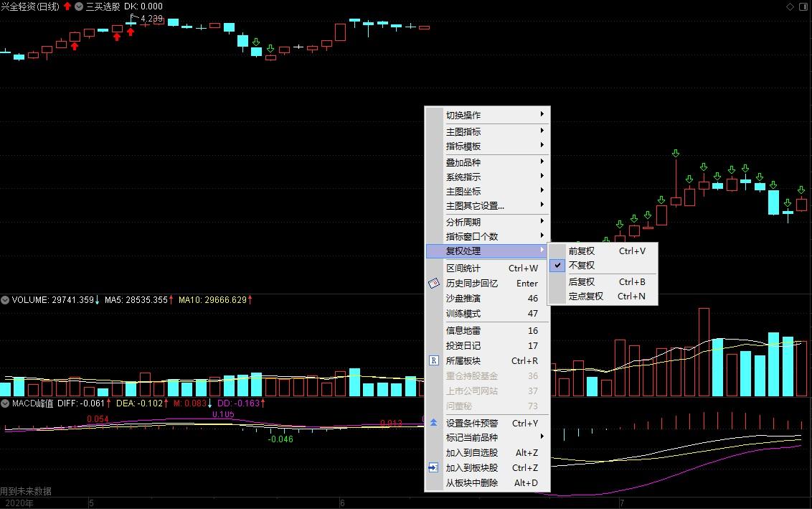This screenshot has width=812, height=509.
Task: Switch to 后复权 adjustment mode
Action: coord(582,282)
